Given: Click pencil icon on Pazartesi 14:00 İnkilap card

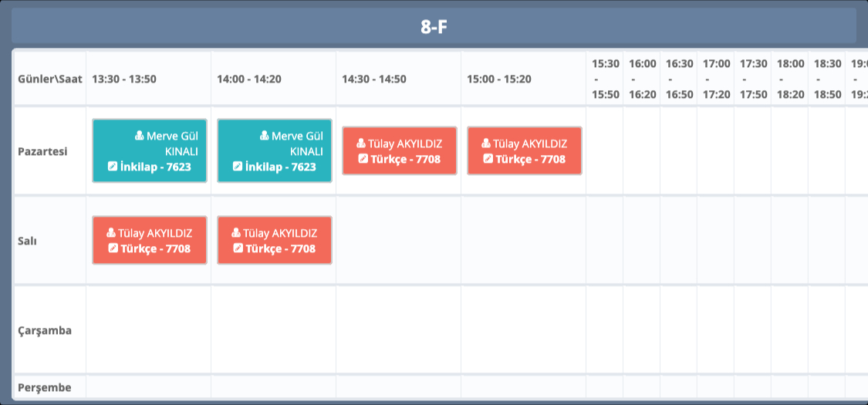Looking at the screenshot, I should (x=238, y=167).
